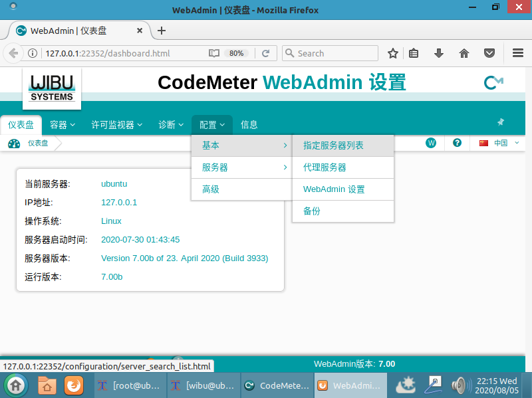
Task: Select 高级 in the configuration menu
Action: tap(241, 189)
